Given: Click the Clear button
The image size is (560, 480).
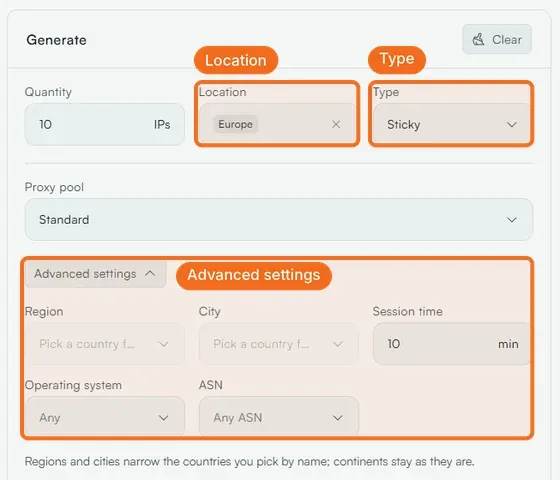Looking at the screenshot, I should 496,39.
